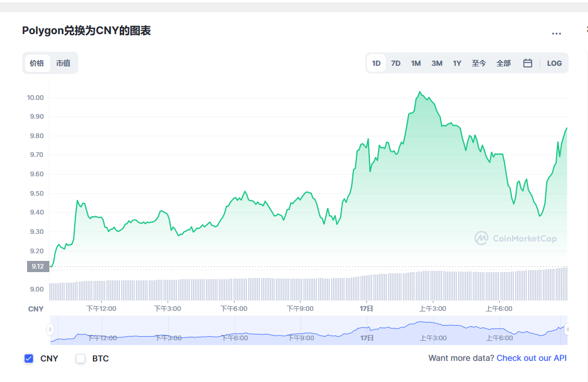Image resolution: width=588 pixels, height=382 pixels.
Task: Click the 9.12 price label tag
Action: pos(38,266)
